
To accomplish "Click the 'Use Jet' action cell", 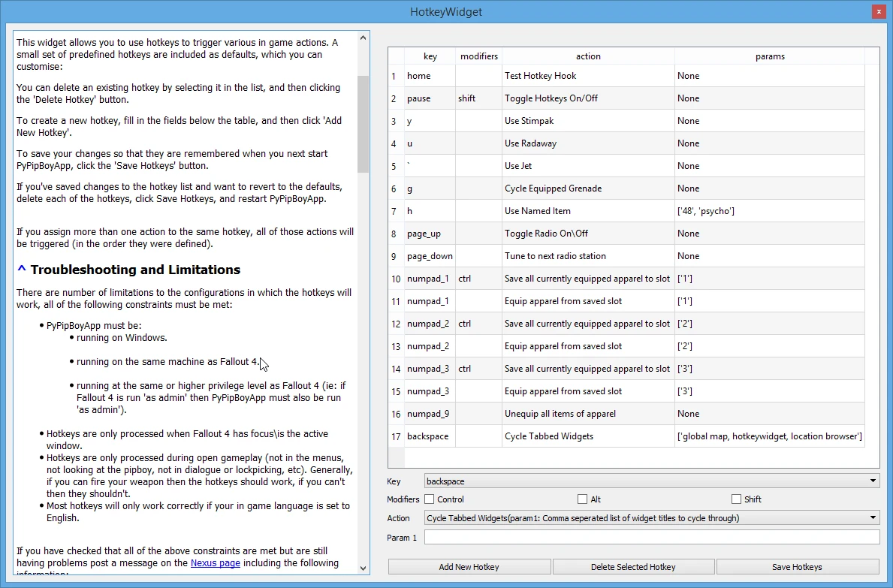I will point(588,166).
